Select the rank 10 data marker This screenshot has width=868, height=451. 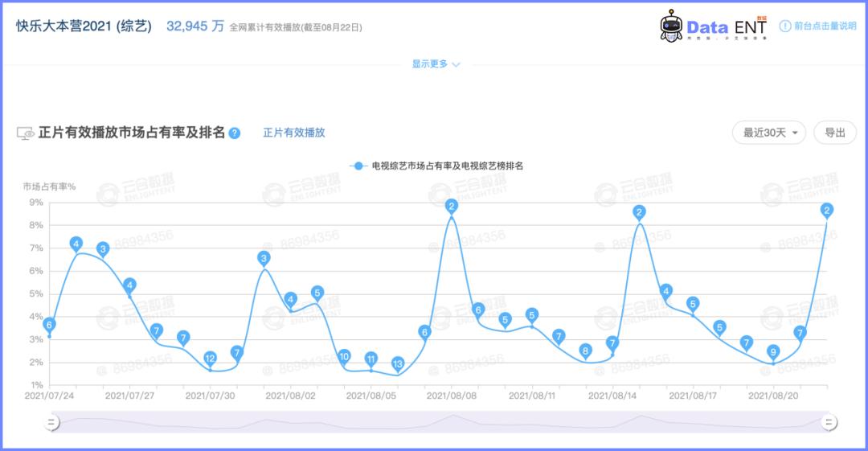click(344, 357)
